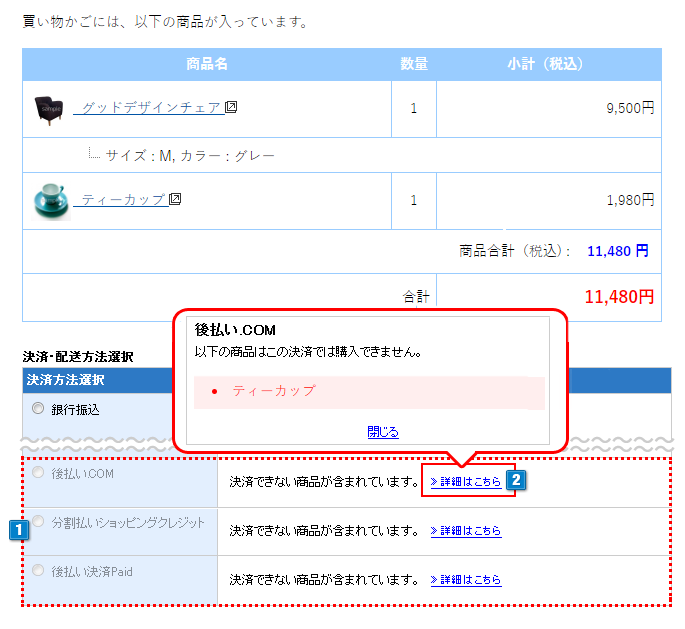Viewport: 685px width, 629px height.
Task: Click the 銀行振込 label text
Action: pos(76,409)
